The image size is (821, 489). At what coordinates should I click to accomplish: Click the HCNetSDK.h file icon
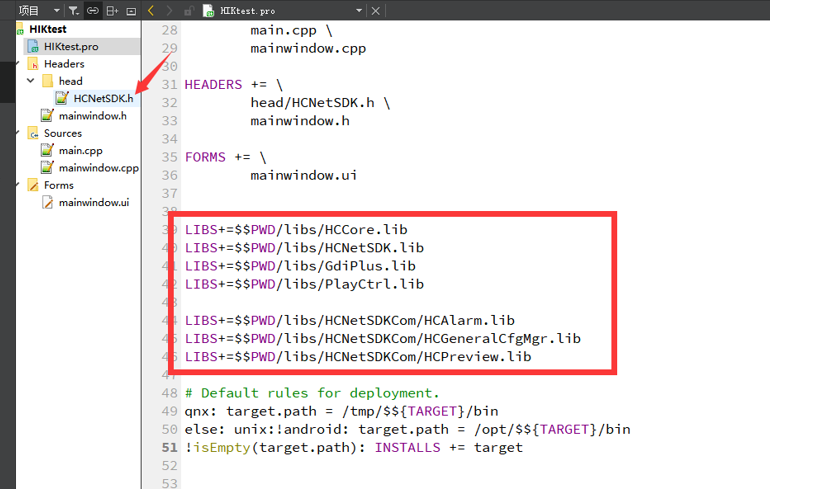[x=62, y=98]
